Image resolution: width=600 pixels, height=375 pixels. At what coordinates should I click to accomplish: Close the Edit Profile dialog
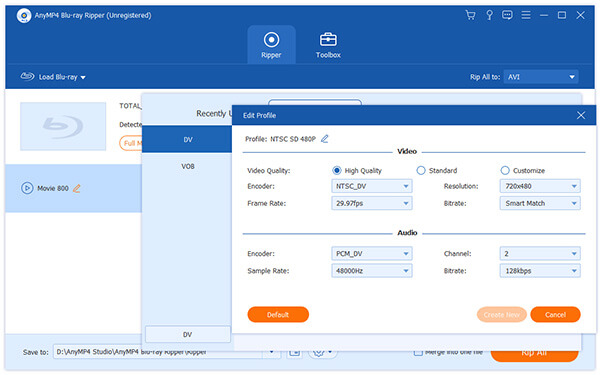coord(581,115)
